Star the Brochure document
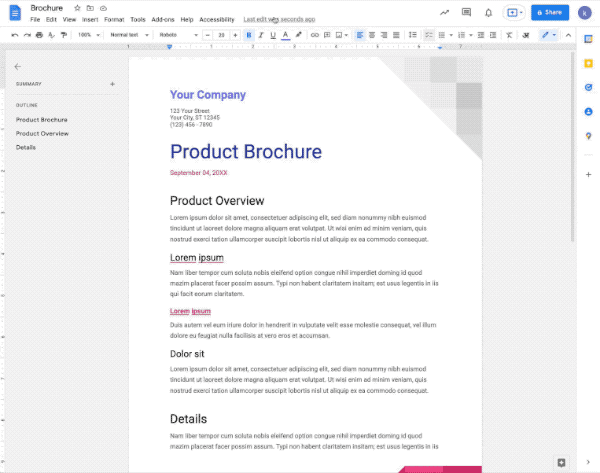Image resolution: width=600 pixels, height=473 pixels. point(77,8)
